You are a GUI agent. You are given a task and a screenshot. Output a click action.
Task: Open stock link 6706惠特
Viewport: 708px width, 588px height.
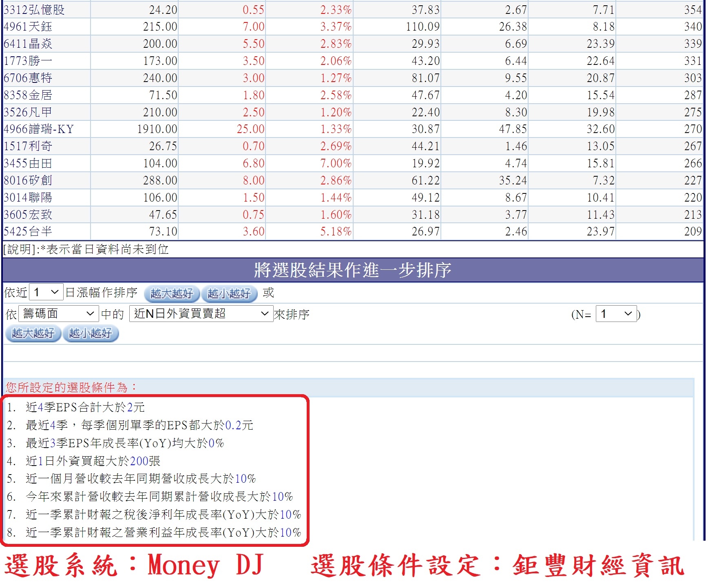coord(28,78)
